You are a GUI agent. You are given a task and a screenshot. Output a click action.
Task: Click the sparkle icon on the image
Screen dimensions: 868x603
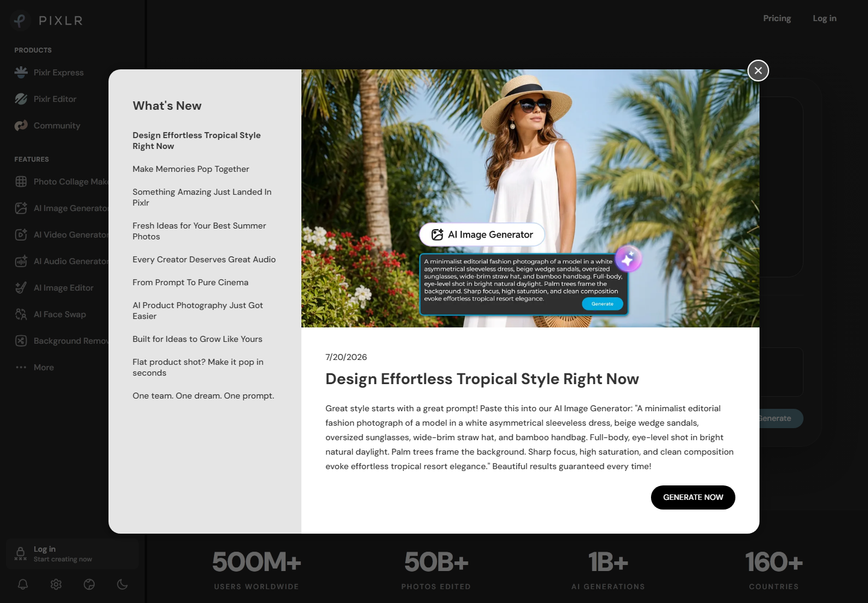coord(628,259)
